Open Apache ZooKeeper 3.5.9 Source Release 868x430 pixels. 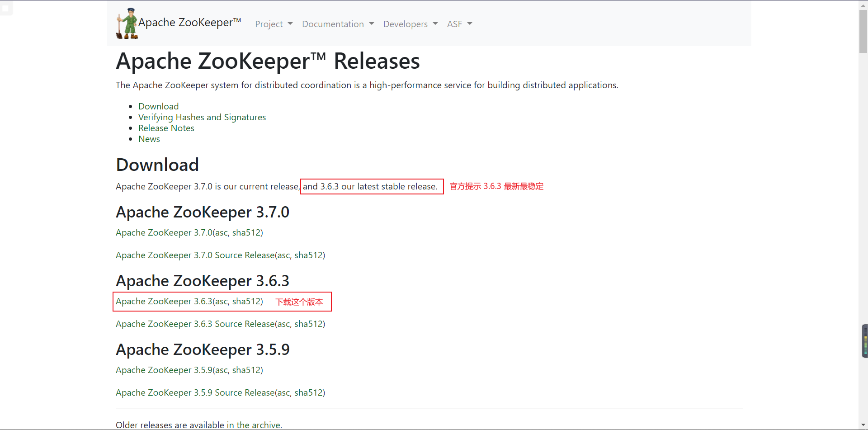(x=195, y=392)
